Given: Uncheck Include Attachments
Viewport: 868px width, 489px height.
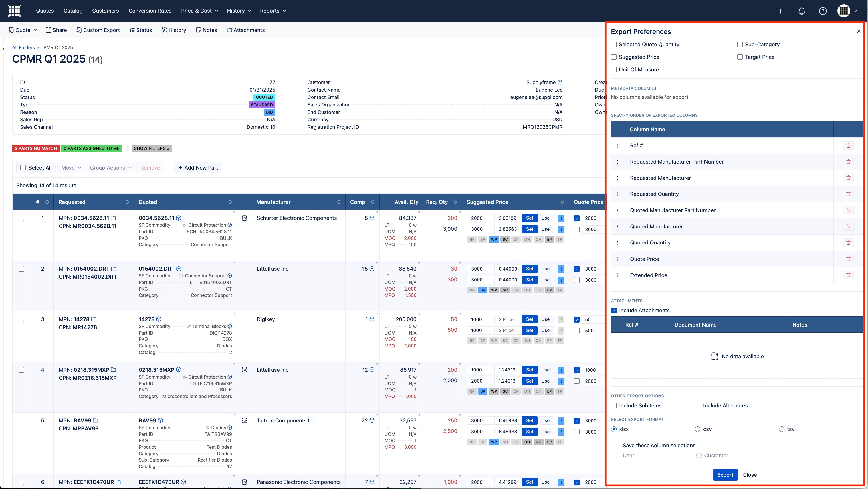Looking at the screenshot, I should tap(614, 311).
